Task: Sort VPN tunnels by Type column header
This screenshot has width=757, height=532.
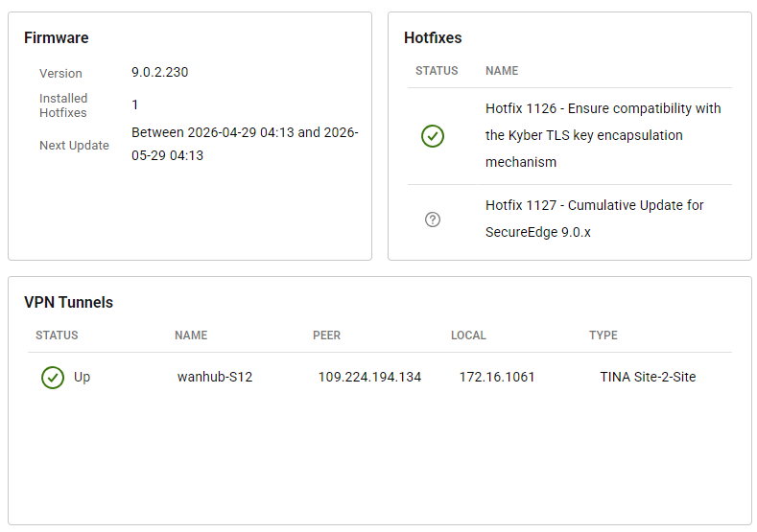Action: pos(603,335)
